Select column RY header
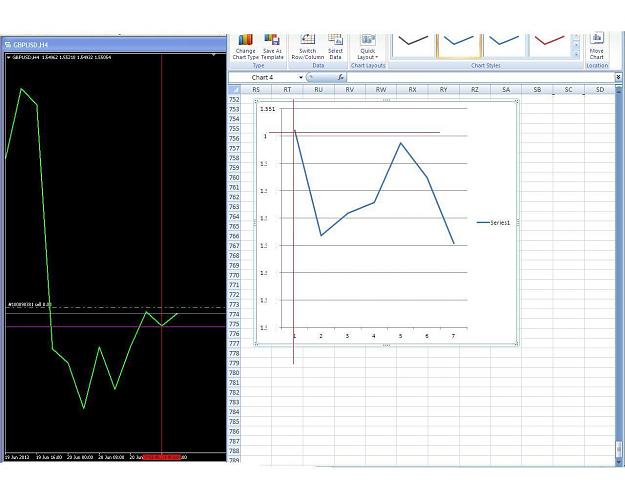 (443, 90)
